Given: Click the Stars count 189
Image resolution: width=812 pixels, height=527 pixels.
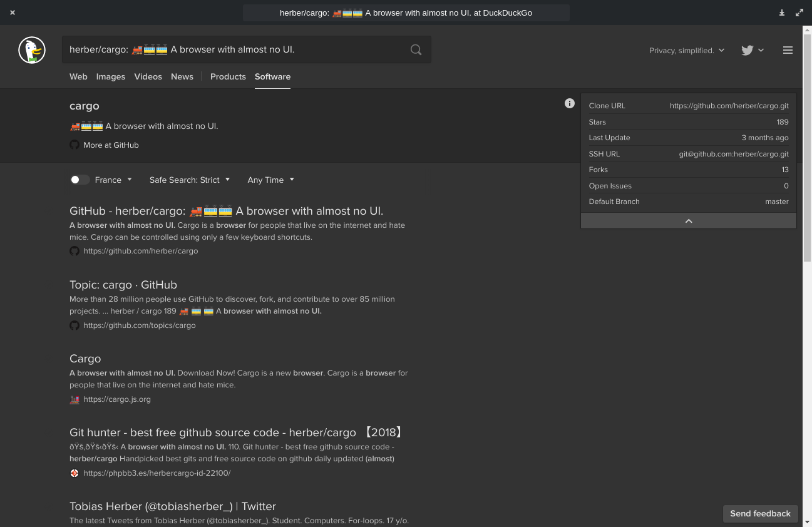Looking at the screenshot, I should (x=783, y=122).
